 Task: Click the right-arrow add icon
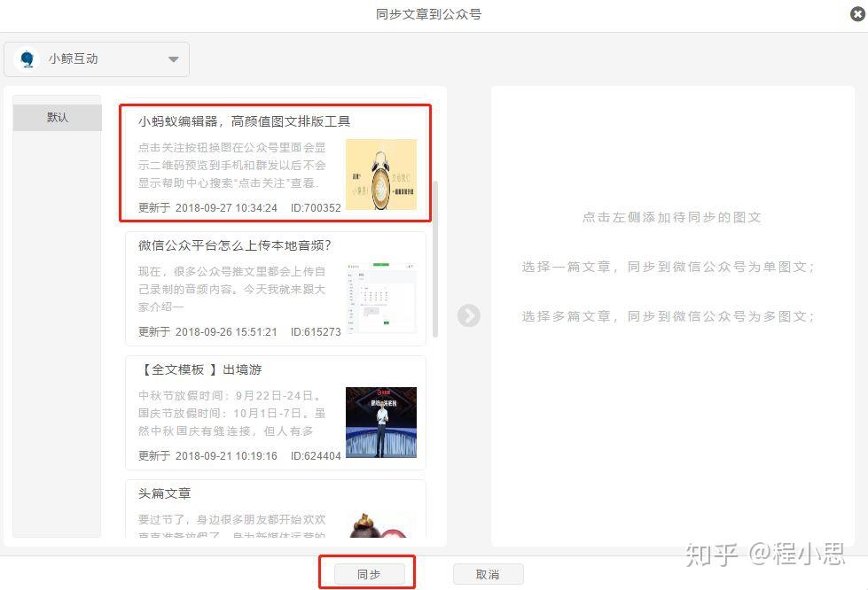click(x=468, y=315)
